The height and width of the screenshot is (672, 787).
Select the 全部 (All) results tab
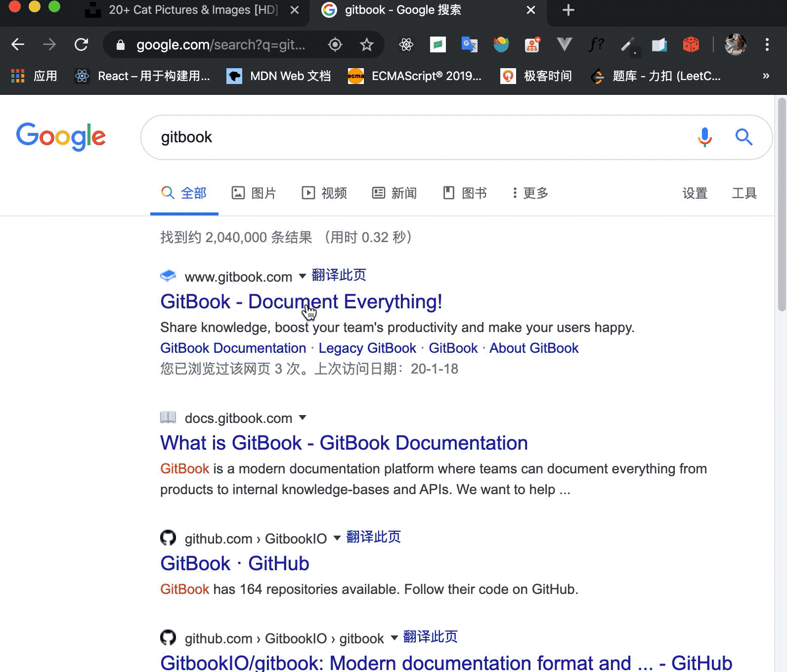184,193
